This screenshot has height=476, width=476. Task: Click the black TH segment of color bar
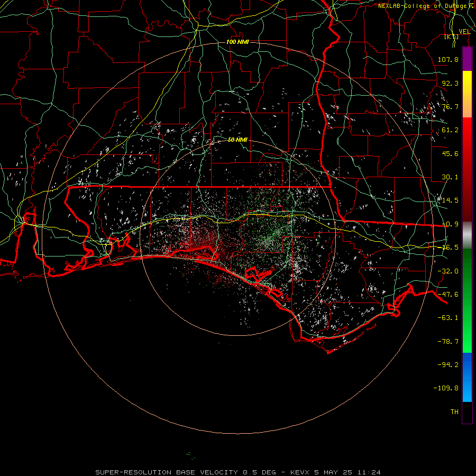[x=467, y=412]
